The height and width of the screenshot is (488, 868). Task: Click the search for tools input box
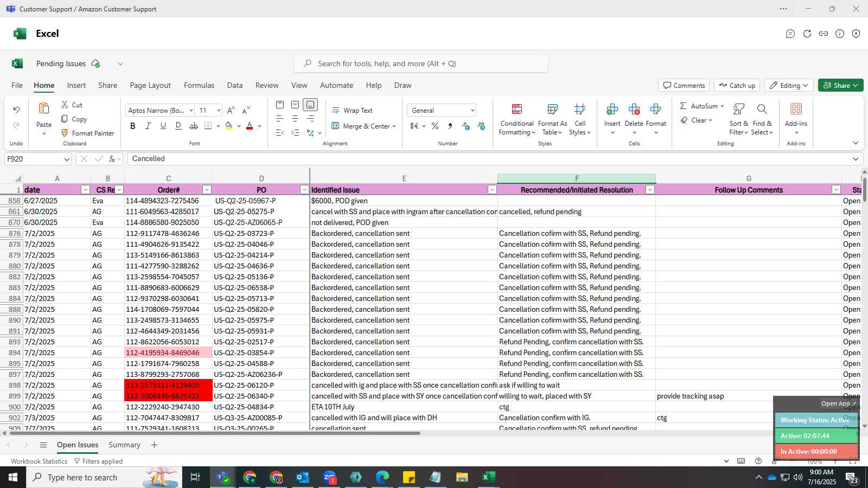(421, 63)
